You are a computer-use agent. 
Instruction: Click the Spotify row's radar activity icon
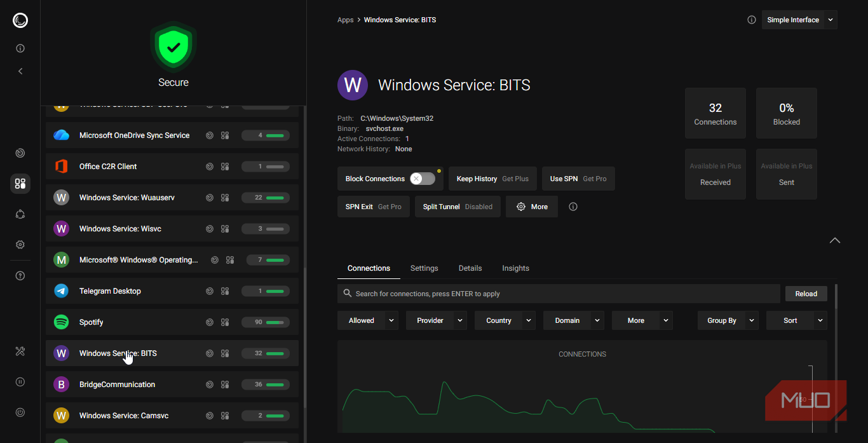[210, 322]
